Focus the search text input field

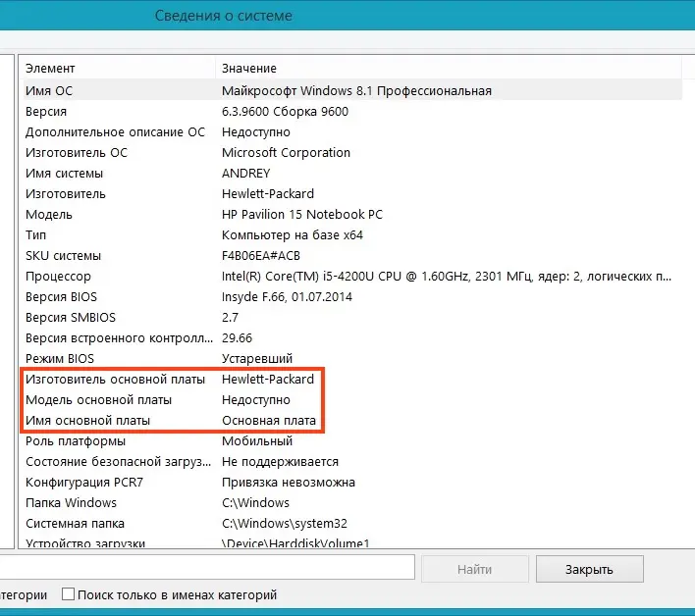[x=207, y=567]
